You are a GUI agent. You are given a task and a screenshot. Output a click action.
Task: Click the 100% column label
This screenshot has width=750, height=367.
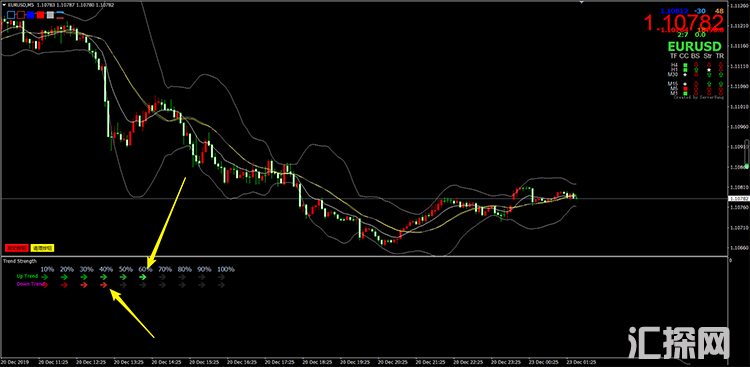click(x=226, y=269)
